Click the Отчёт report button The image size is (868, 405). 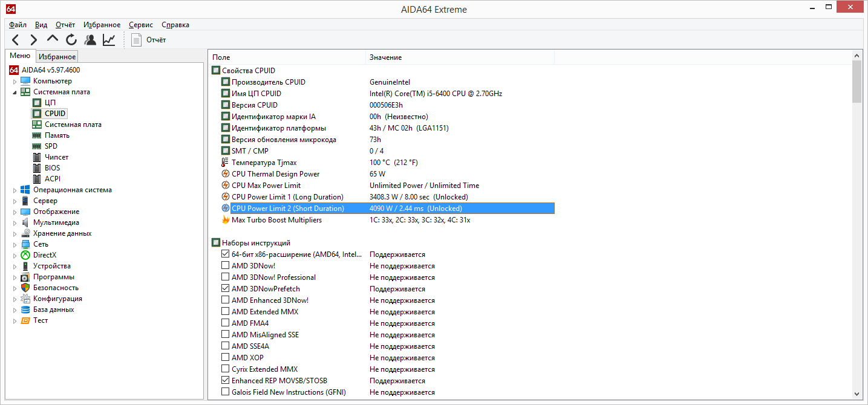click(149, 40)
